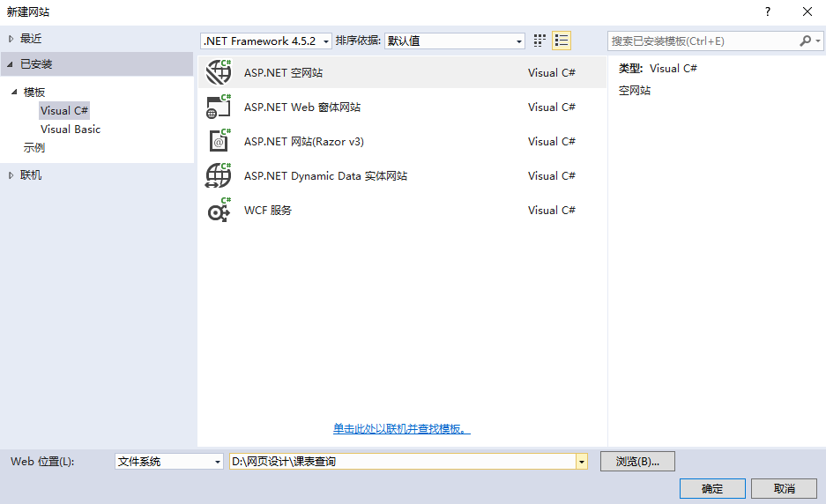Collapse the 已安装 section
This screenshot has height=504, width=826.
[10, 64]
